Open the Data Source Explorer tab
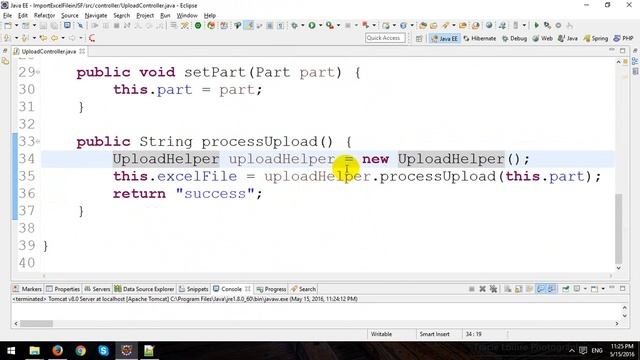This screenshot has height=360, width=640. pyautogui.click(x=144, y=289)
